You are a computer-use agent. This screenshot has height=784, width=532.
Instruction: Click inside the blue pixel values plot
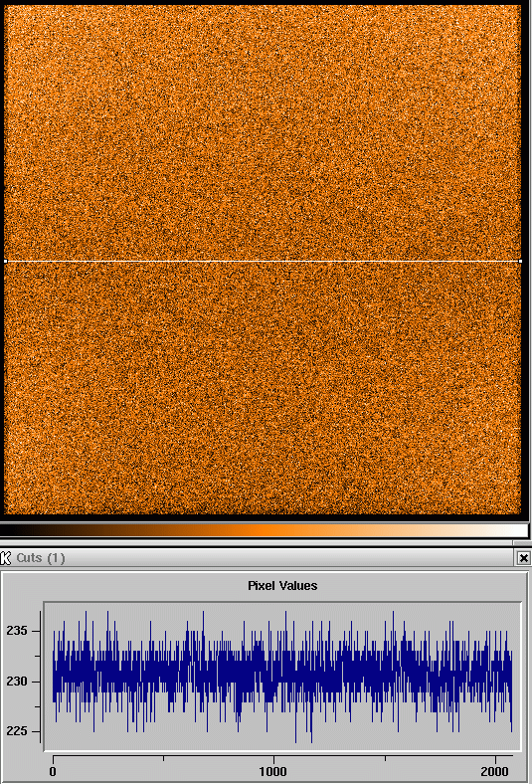282,677
